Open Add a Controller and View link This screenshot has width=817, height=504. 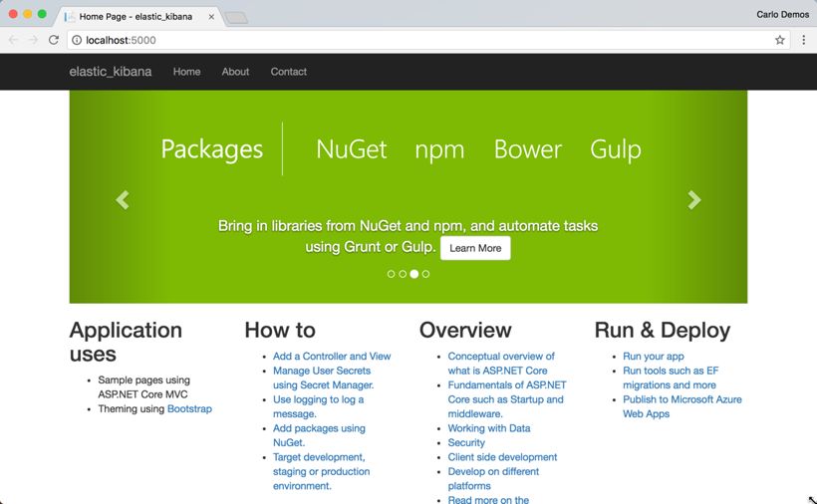pyautogui.click(x=332, y=357)
